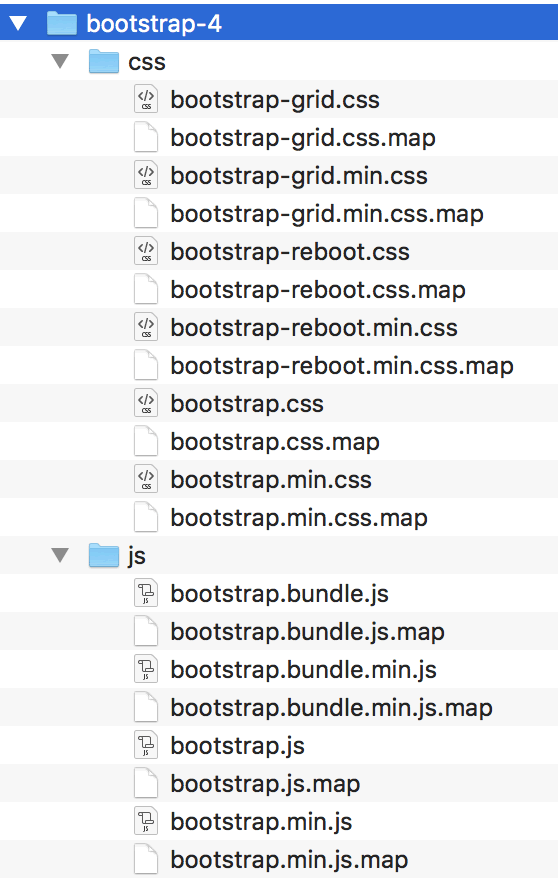This screenshot has width=558, height=884.
Task: Click the bootstrap.min.css.map file icon
Action: (x=146, y=518)
